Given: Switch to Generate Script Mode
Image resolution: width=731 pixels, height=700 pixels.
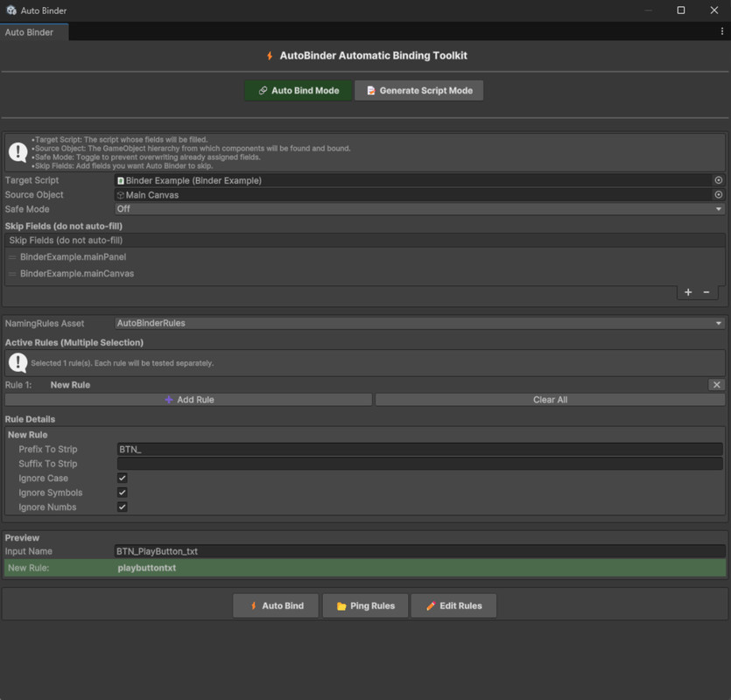Looking at the screenshot, I should [x=418, y=90].
